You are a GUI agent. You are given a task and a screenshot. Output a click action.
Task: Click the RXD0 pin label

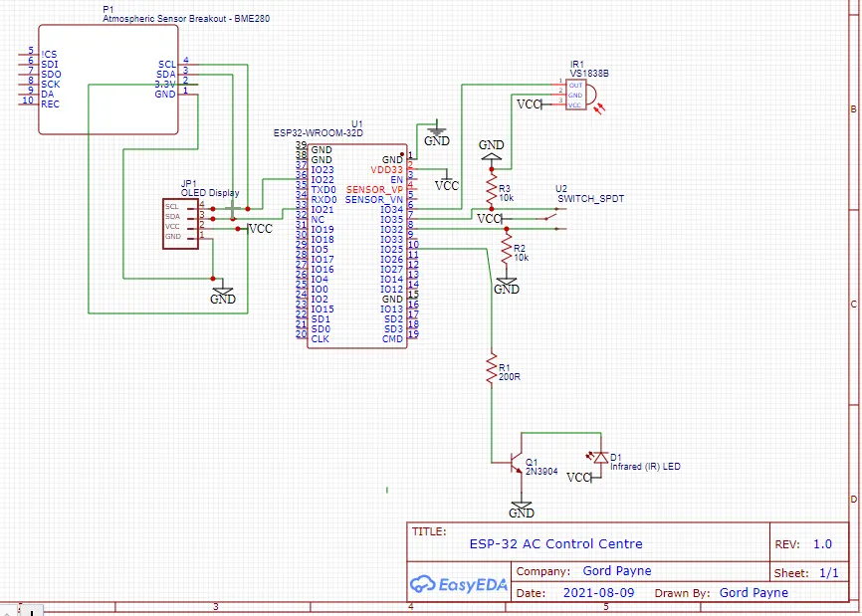tap(323, 199)
